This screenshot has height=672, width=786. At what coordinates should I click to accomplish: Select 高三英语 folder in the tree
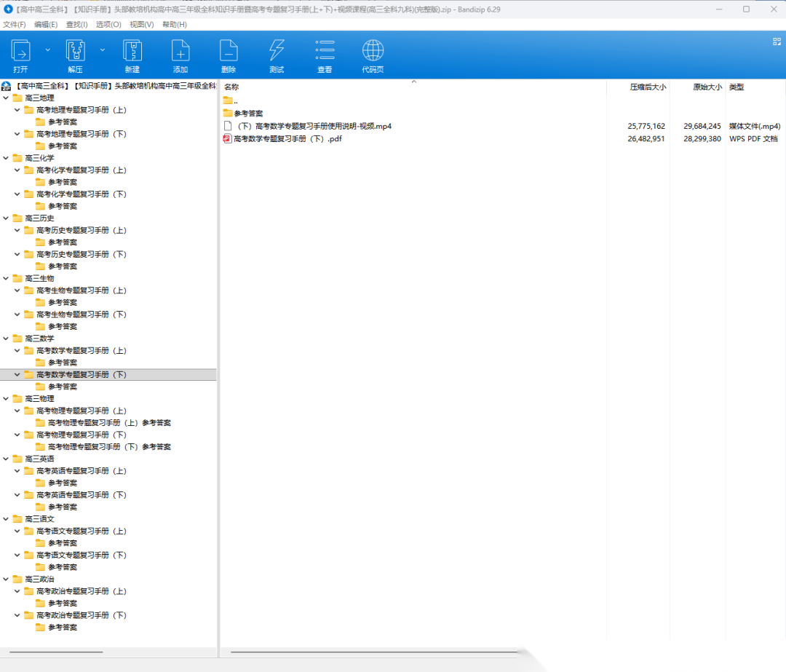click(x=39, y=459)
